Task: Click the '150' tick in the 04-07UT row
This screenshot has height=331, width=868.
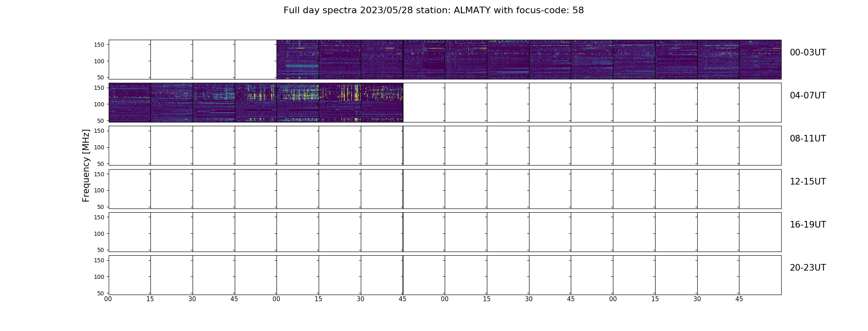Action: click(x=99, y=88)
